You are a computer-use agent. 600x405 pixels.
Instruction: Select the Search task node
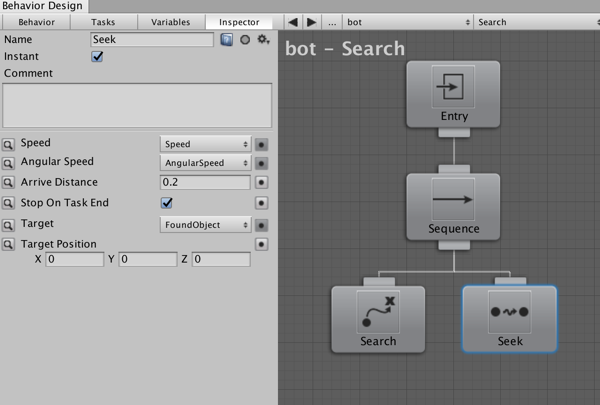point(378,319)
